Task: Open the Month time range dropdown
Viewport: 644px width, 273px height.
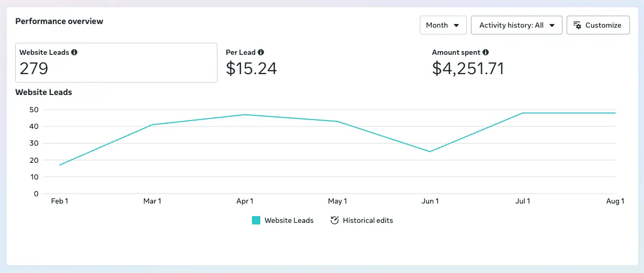Action: coord(443,25)
